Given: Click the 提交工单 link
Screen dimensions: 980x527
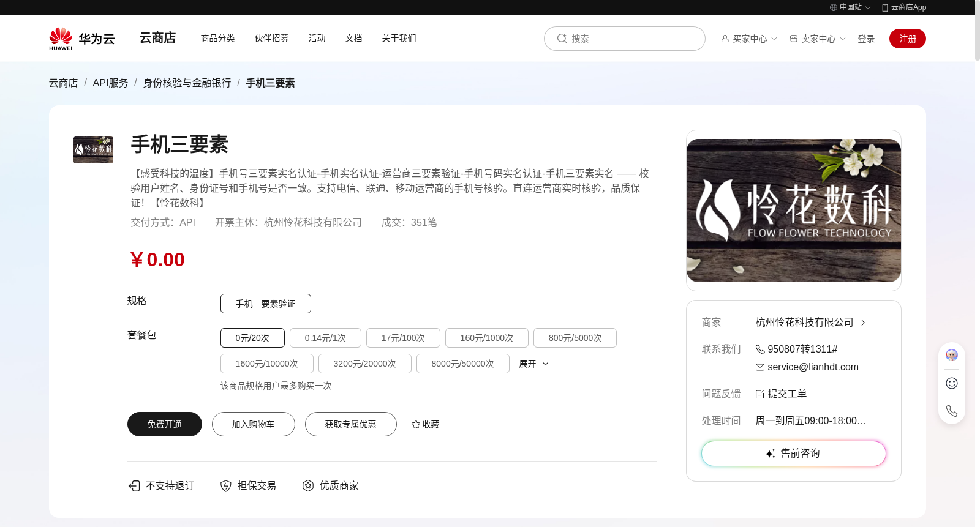Looking at the screenshot, I should click(x=787, y=394).
